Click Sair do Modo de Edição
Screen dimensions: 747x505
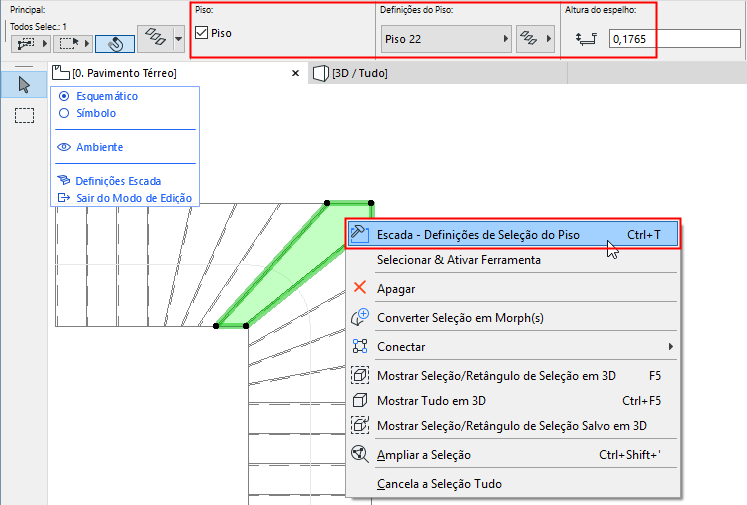point(134,198)
